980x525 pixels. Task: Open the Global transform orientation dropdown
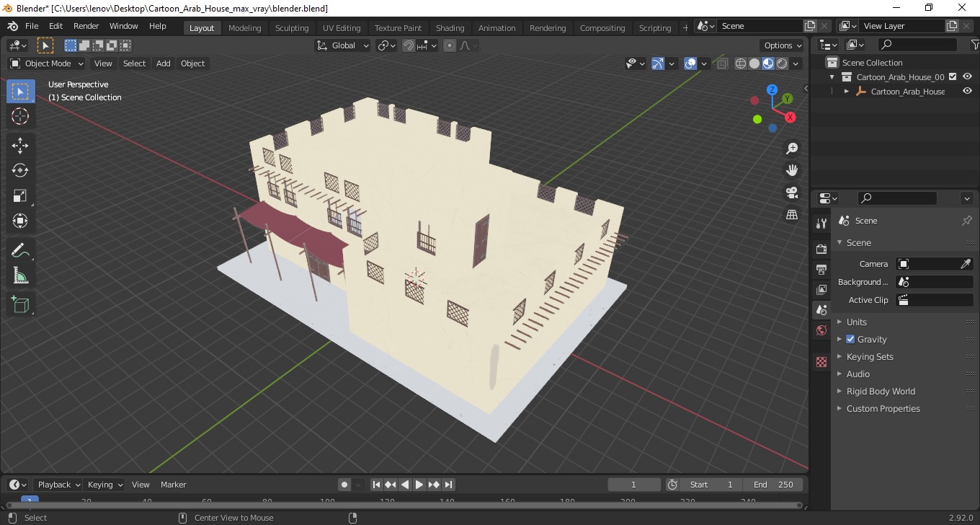(343, 45)
